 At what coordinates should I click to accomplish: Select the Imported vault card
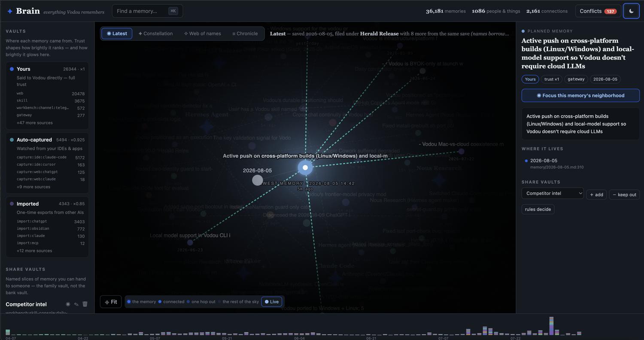[x=47, y=227]
